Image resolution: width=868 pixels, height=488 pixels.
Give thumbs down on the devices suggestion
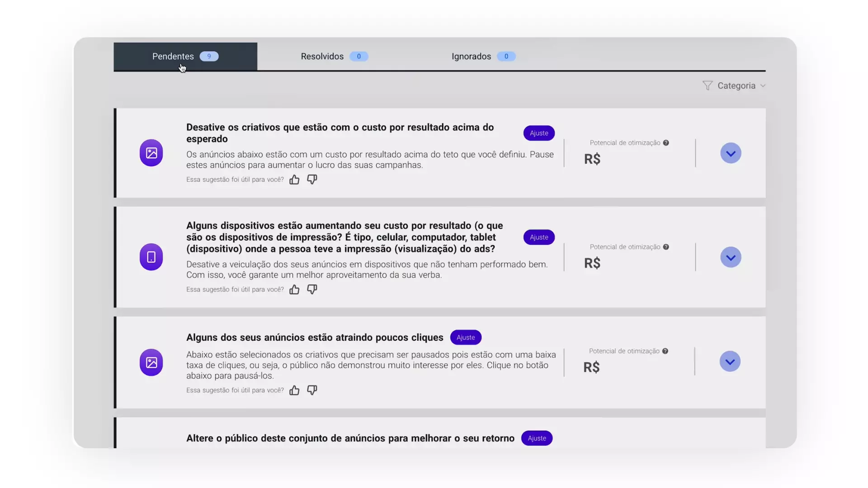click(x=312, y=289)
